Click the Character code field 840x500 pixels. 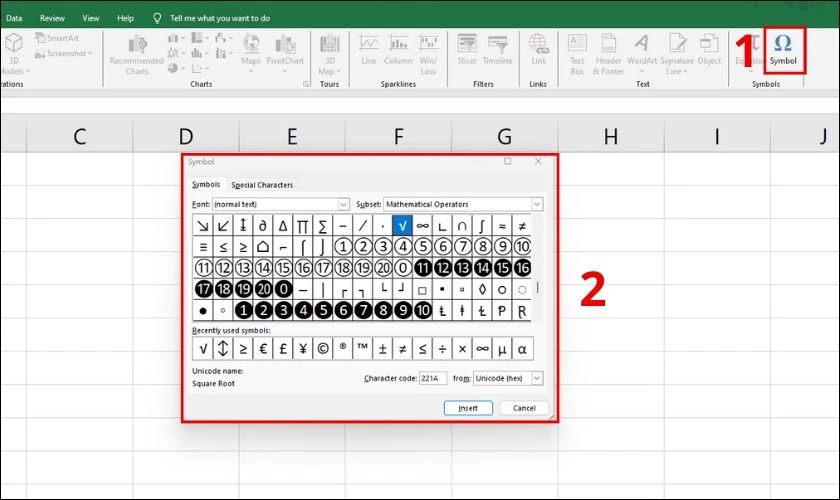pos(433,378)
